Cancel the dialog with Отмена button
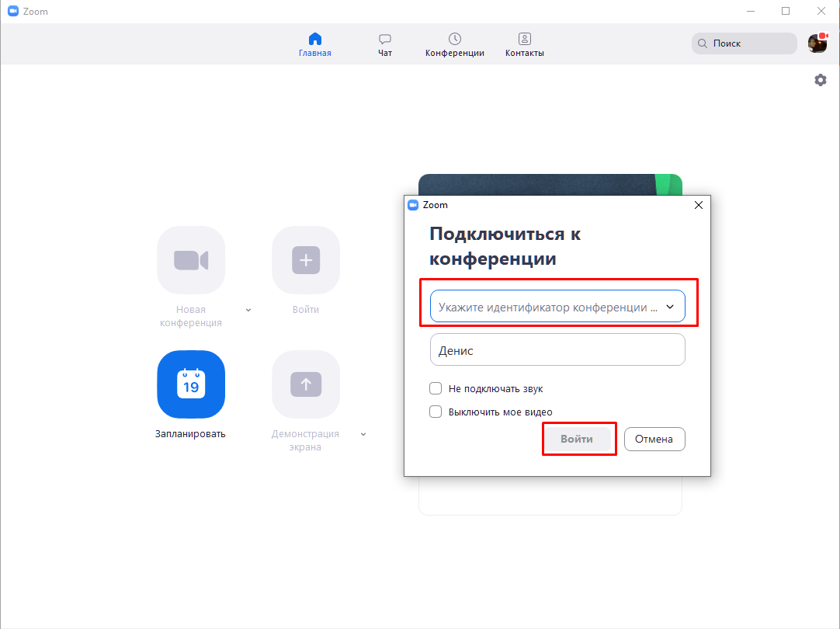Image resolution: width=840 pixels, height=629 pixels. point(654,439)
